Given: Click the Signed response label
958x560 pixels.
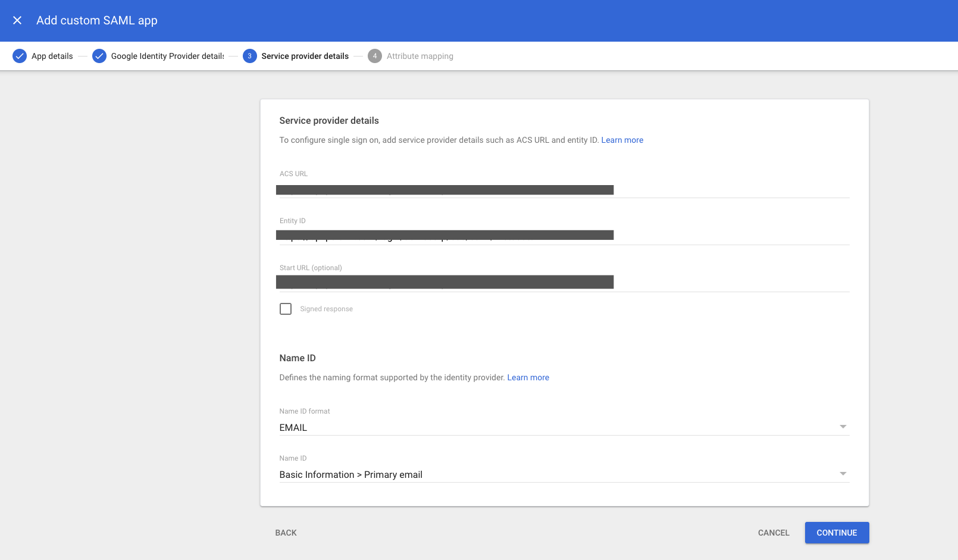Looking at the screenshot, I should point(326,309).
